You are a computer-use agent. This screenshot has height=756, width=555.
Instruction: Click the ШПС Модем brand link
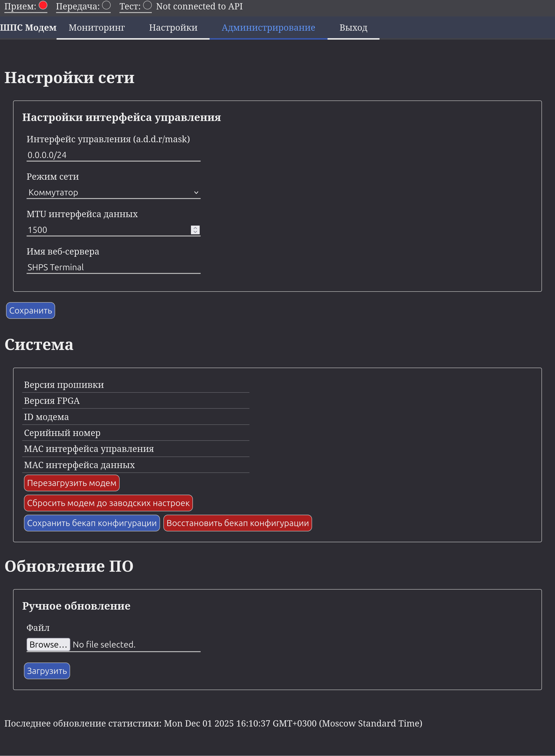click(x=28, y=28)
